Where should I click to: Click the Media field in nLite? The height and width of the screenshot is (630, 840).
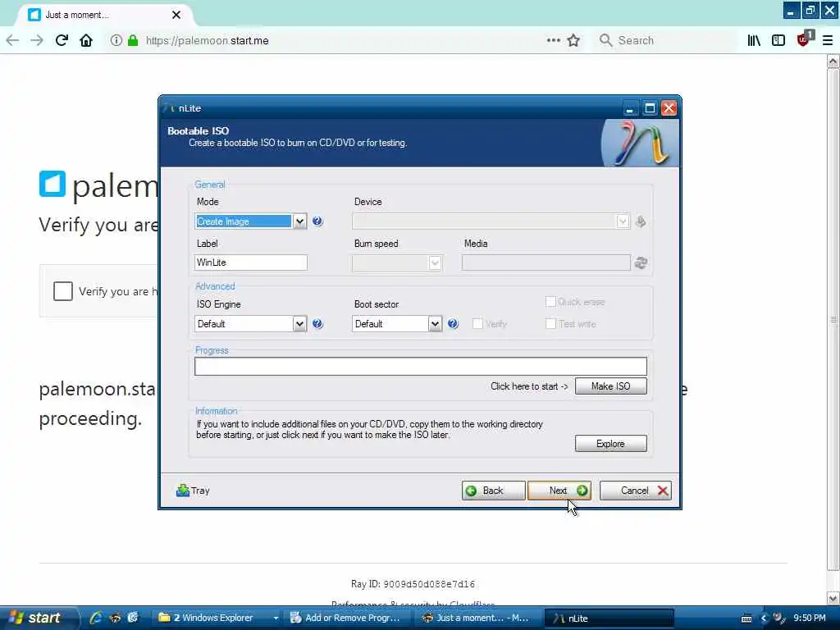546,262
